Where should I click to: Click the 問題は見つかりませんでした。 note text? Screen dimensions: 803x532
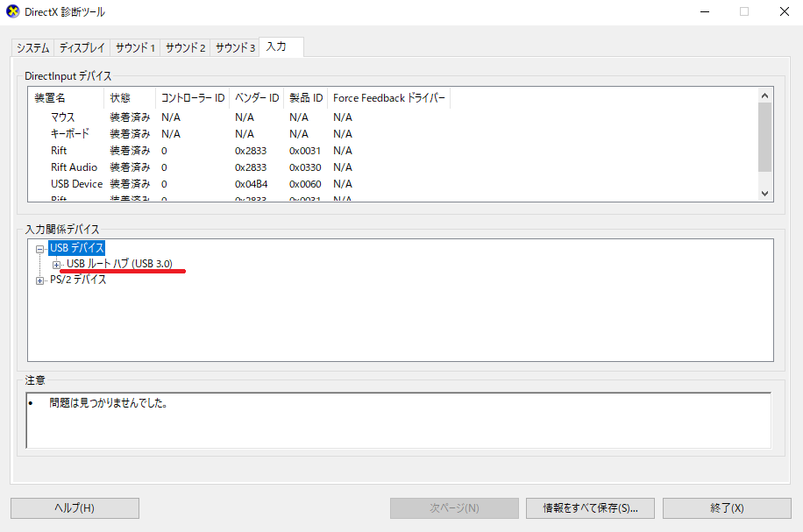coord(109,403)
